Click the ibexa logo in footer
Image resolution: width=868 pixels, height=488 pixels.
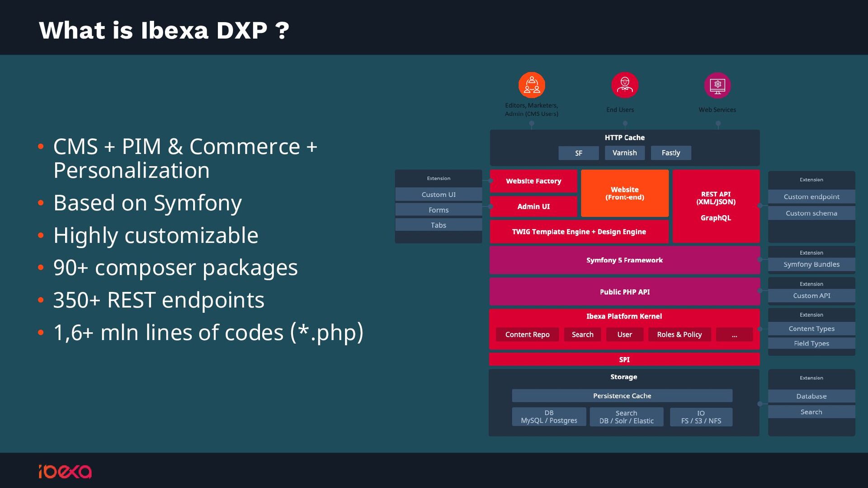click(x=65, y=471)
